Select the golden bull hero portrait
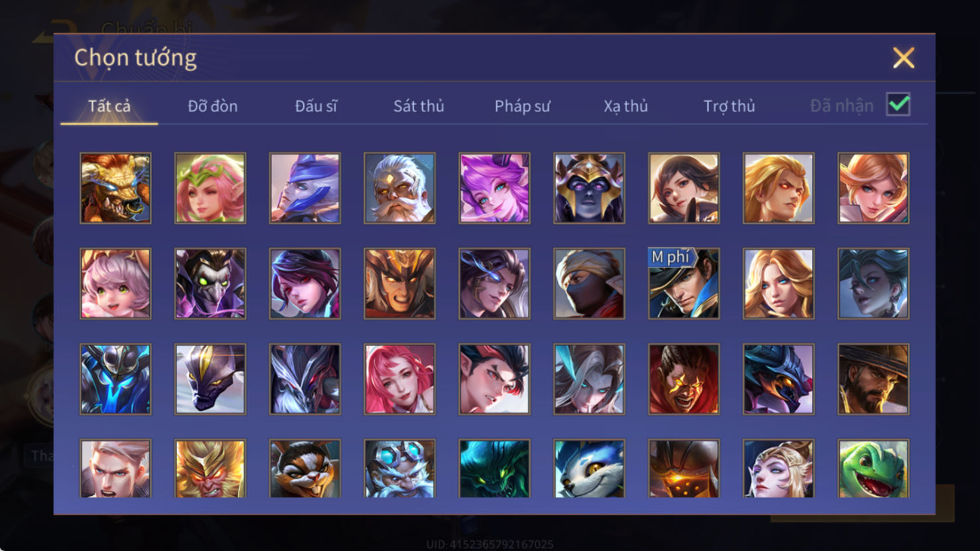 (x=115, y=188)
